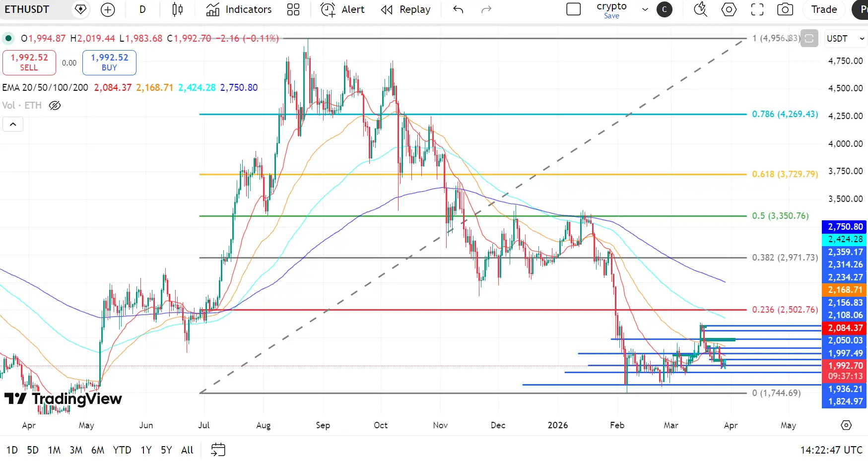Screen dimensions: 868x463
Task: Click the green market status dot
Action: click(8, 38)
